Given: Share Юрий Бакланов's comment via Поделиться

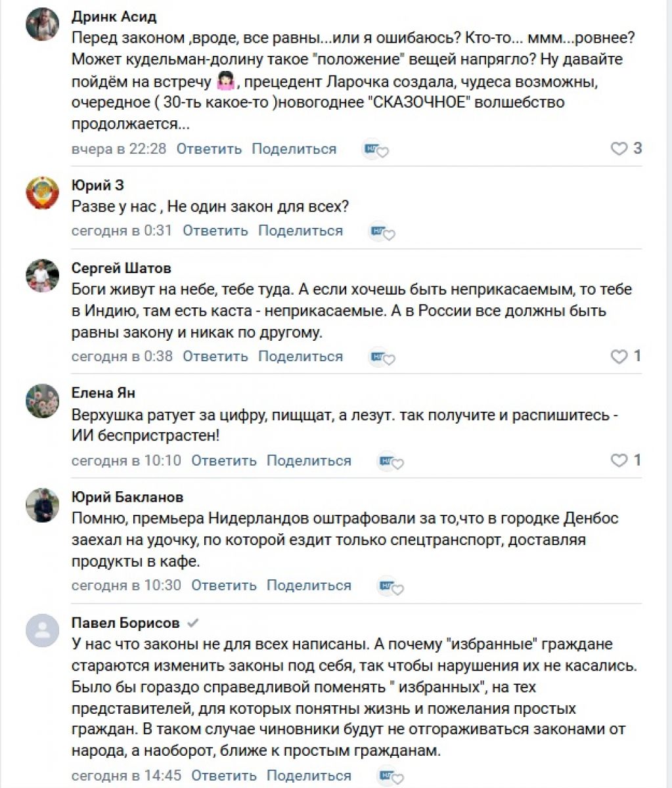Looking at the screenshot, I should [x=309, y=585].
